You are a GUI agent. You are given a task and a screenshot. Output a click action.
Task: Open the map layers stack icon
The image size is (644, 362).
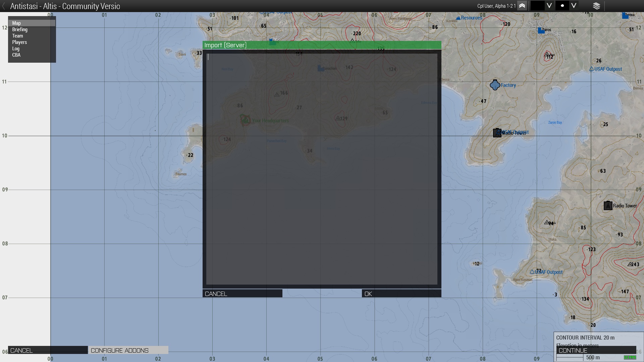[x=596, y=6]
